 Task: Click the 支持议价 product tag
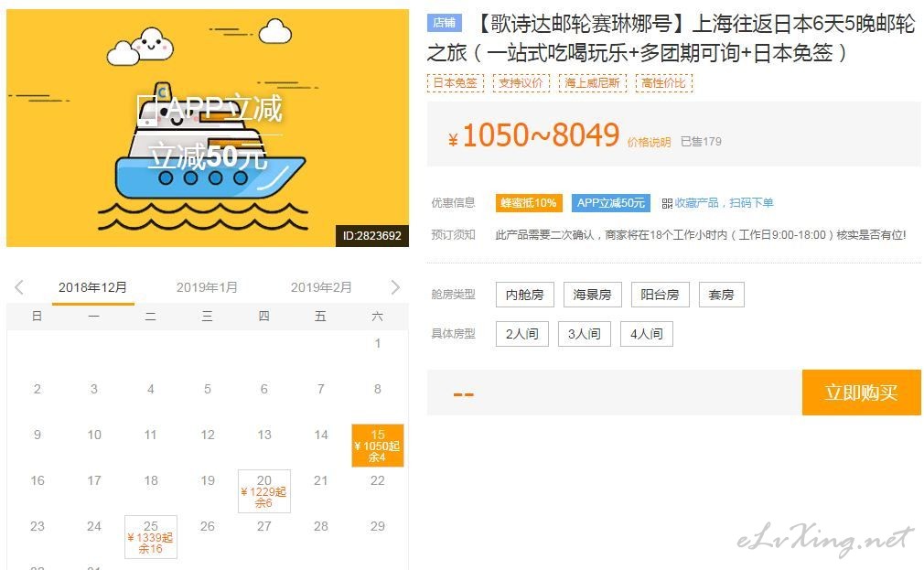(x=521, y=82)
